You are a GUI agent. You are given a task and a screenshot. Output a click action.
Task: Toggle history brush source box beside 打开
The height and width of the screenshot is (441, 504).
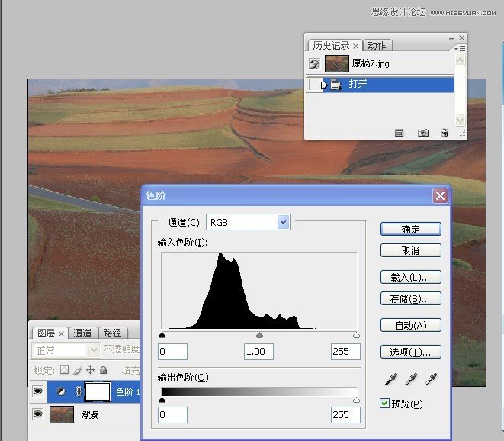(x=313, y=85)
